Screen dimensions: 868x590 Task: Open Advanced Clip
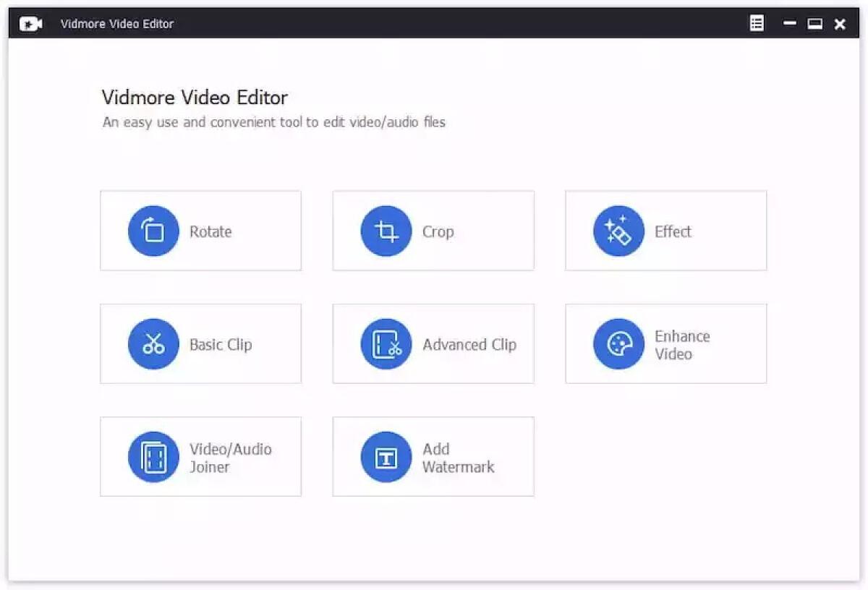[x=433, y=344]
